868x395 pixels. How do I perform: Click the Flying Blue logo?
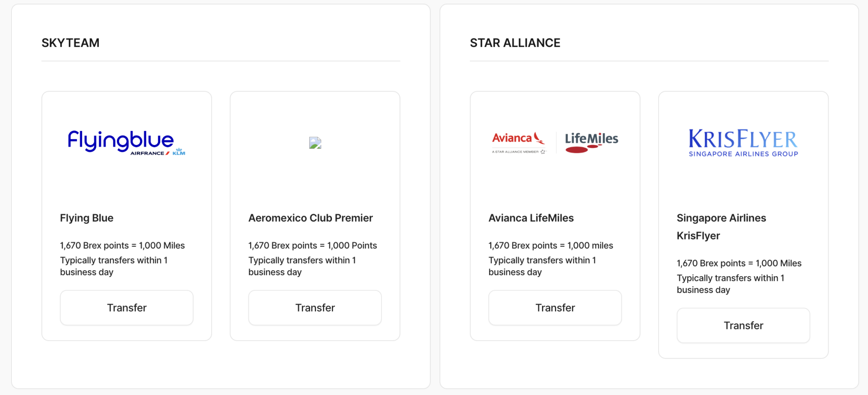[x=126, y=142]
